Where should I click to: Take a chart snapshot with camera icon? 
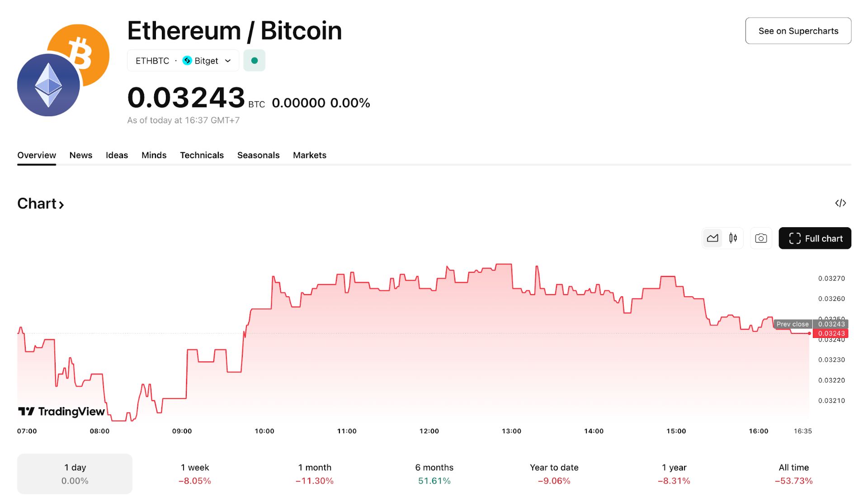(x=761, y=238)
